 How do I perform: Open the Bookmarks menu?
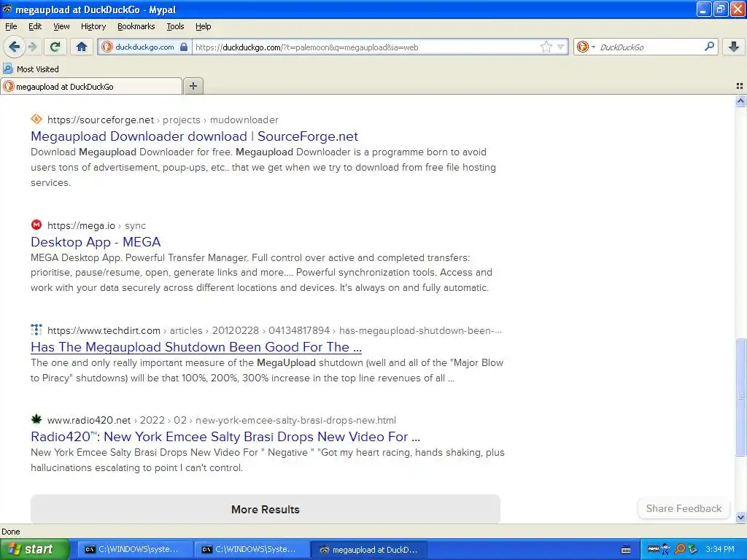coord(136,26)
